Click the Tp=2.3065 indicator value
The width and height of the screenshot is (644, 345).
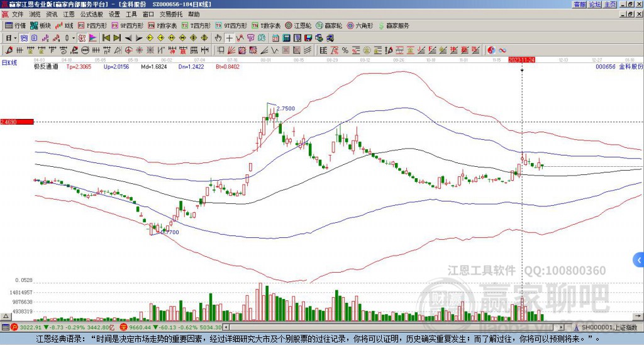[79, 66]
